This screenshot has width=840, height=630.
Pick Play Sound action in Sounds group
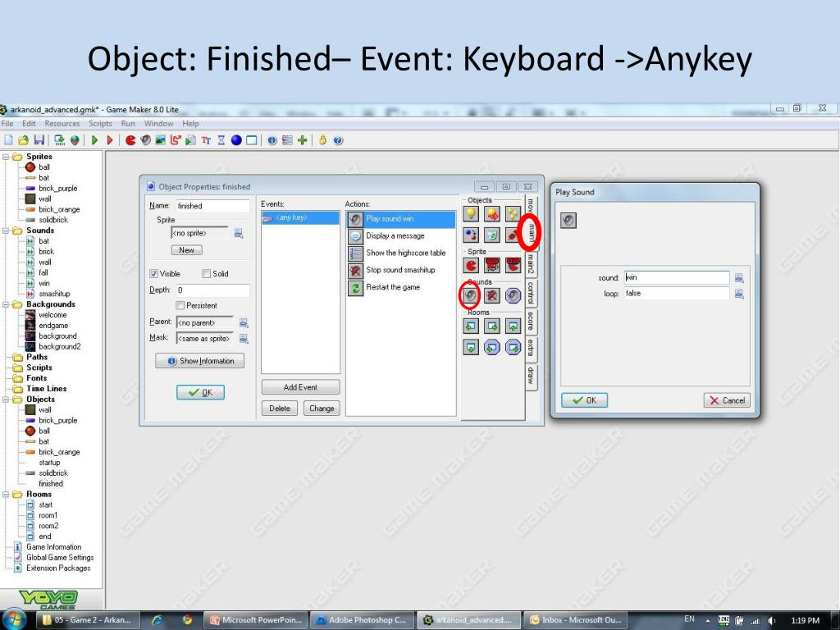pyautogui.click(x=471, y=295)
